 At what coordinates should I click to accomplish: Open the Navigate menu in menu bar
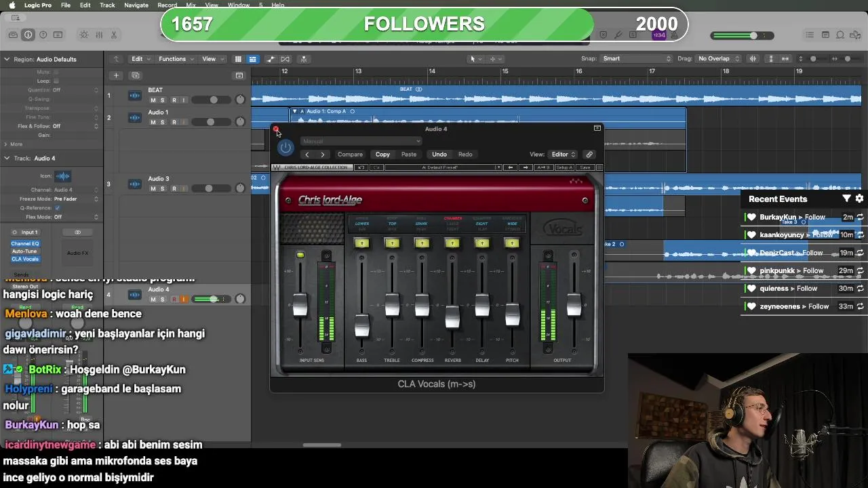click(x=136, y=5)
